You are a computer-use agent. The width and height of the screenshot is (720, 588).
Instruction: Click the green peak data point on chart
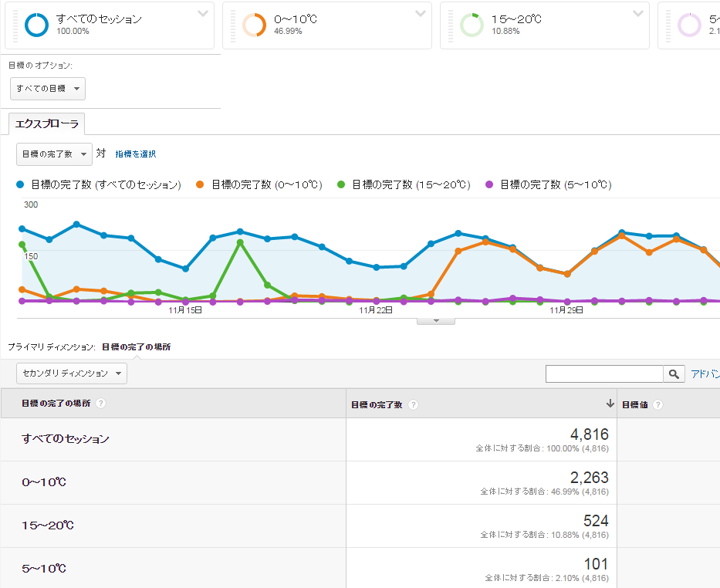(240, 242)
